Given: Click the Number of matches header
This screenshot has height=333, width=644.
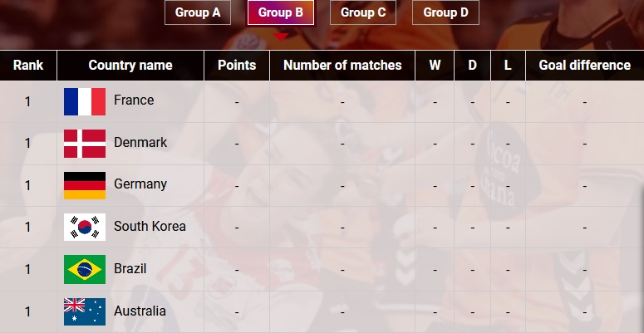Looking at the screenshot, I should [x=342, y=66].
